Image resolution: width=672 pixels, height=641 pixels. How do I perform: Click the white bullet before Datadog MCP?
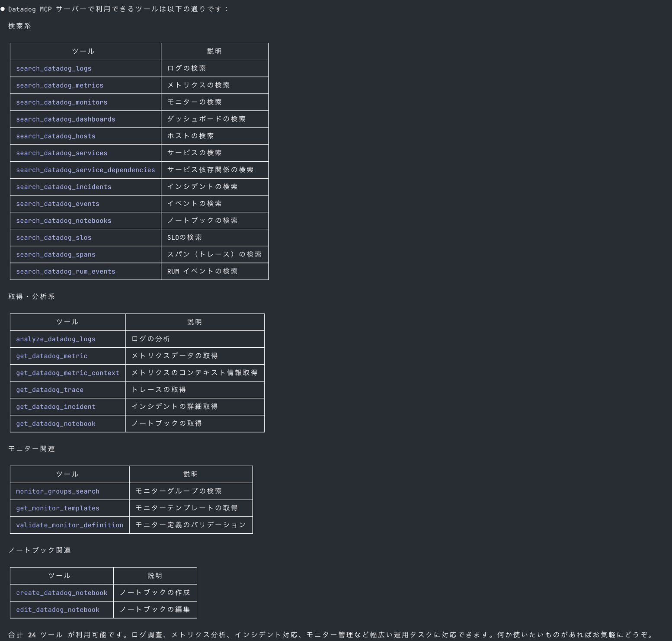click(x=3, y=9)
